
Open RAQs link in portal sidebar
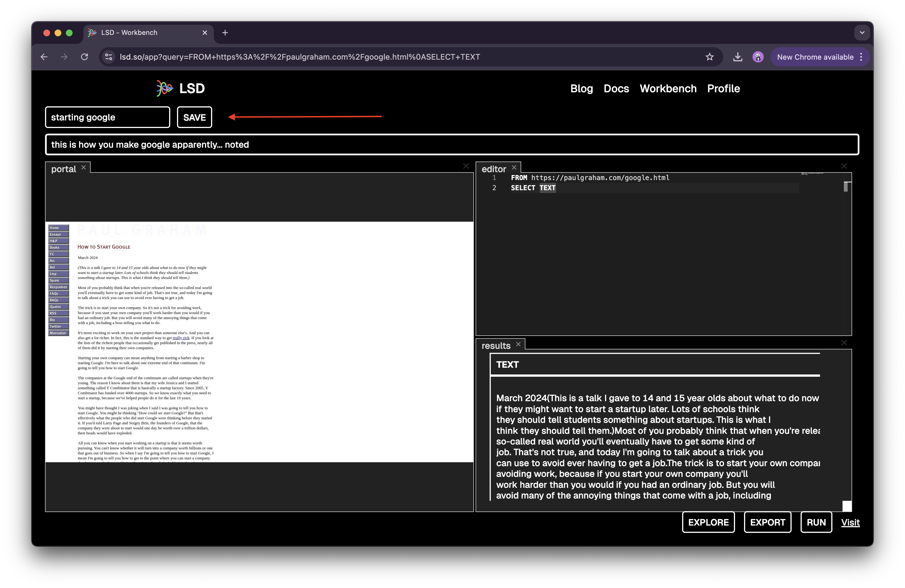pyautogui.click(x=59, y=300)
